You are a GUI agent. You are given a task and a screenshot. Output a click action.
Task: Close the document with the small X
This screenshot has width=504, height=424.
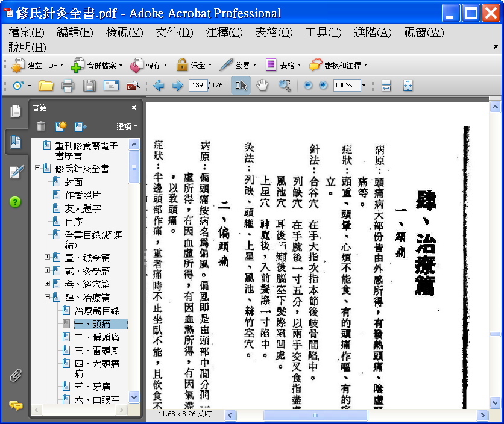pyautogui.click(x=496, y=47)
